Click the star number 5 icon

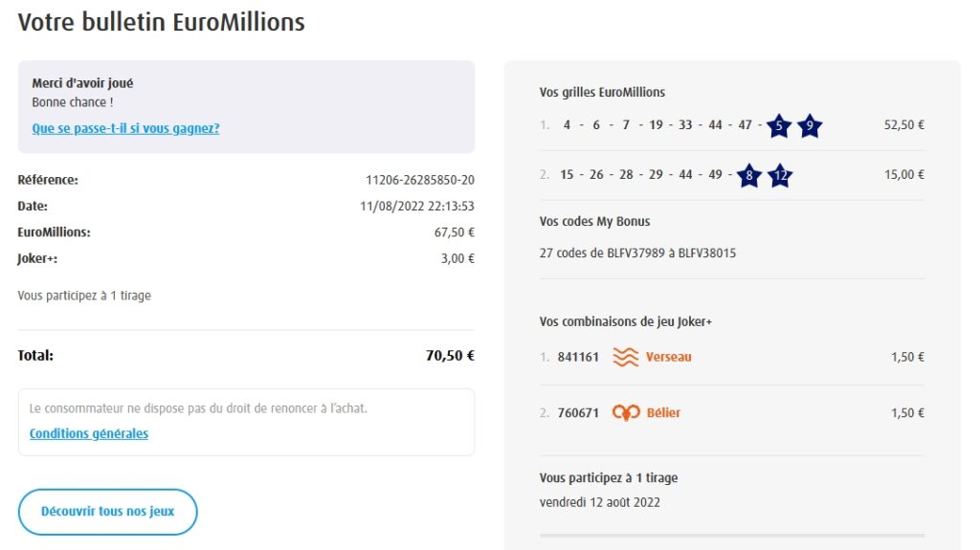click(779, 125)
